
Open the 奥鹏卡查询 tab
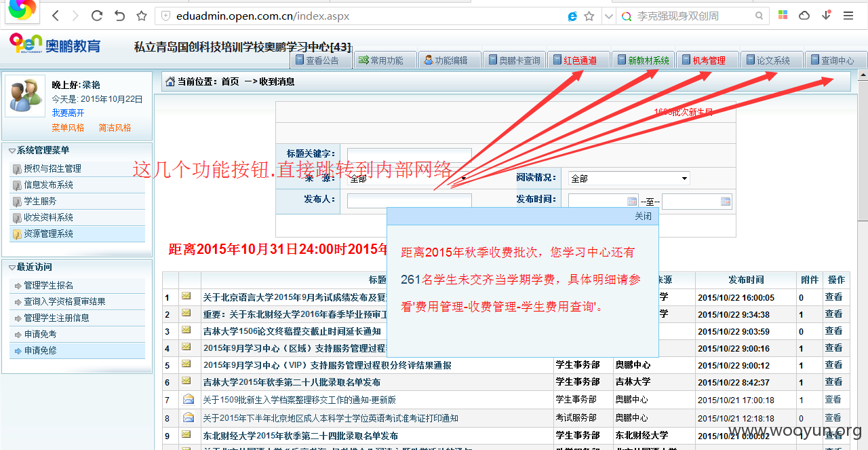(x=515, y=60)
